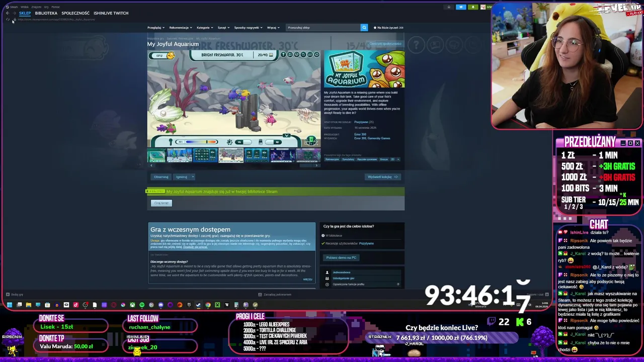This screenshot has width=644, height=362.
Task: Open the Widok menu
Action: point(25,7)
